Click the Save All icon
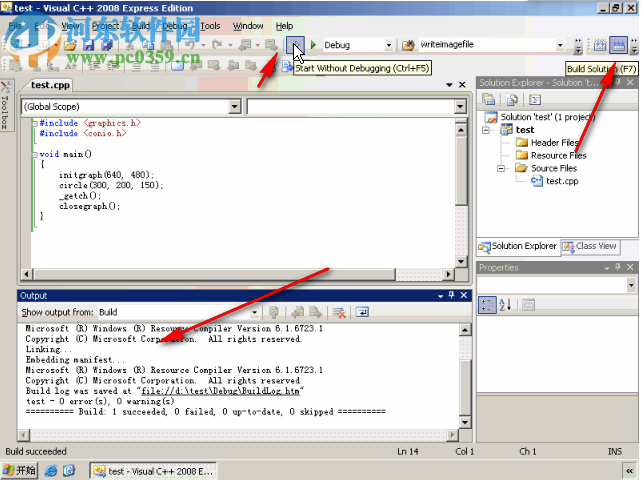The height and width of the screenshot is (480, 641). tap(107, 45)
